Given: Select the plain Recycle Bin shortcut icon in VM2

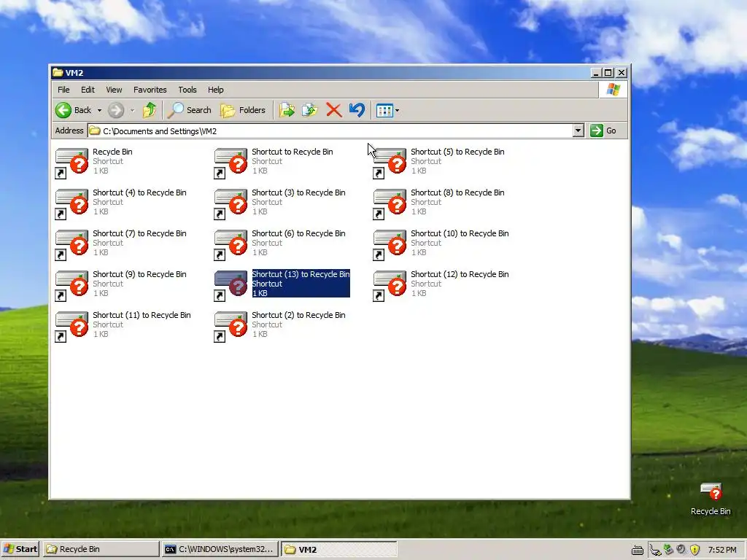Looking at the screenshot, I should click(72, 163).
